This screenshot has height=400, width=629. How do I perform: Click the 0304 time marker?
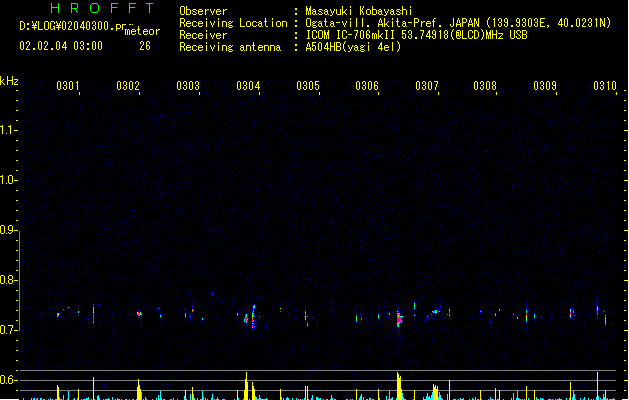248,86
